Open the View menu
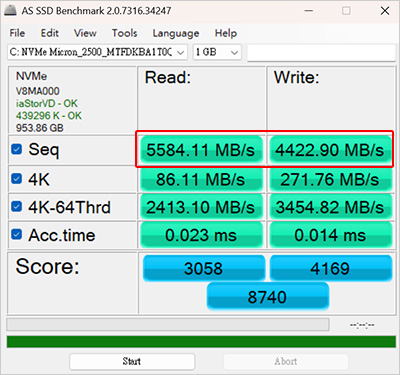400x375 pixels. [85, 33]
